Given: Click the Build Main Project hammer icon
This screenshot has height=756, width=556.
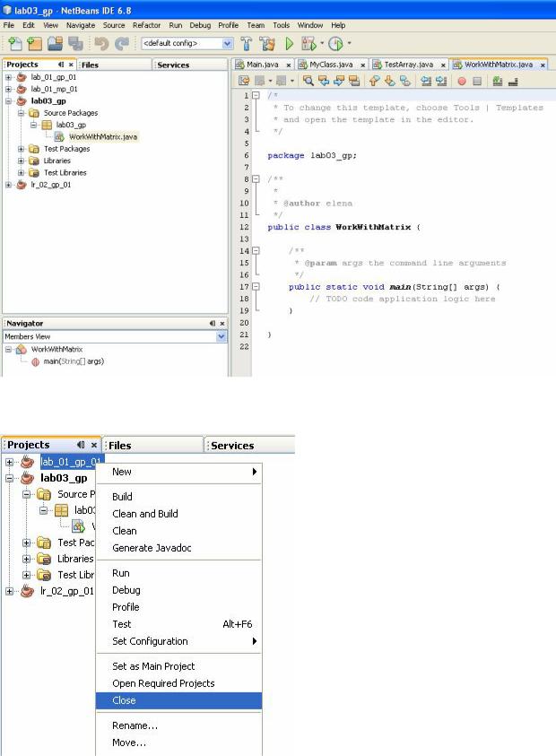Looking at the screenshot, I should click(x=247, y=44).
